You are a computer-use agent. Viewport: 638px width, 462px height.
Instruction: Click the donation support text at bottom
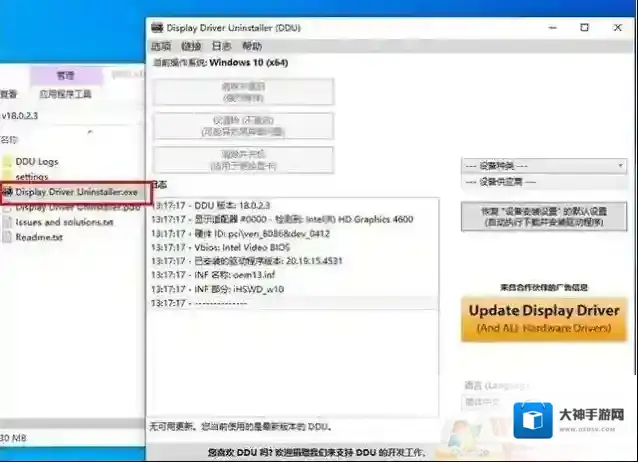317,452
